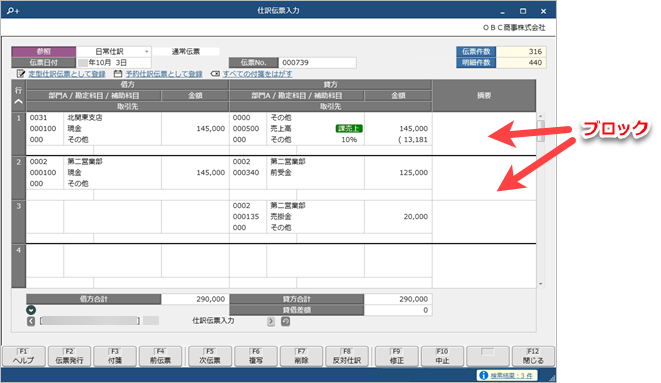
Task: Click the 通常伝票 field
Action: pos(185,51)
